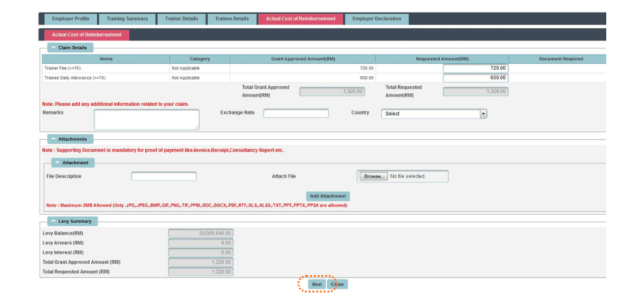Click the Maximum 2MB Allowed note

(196, 205)
